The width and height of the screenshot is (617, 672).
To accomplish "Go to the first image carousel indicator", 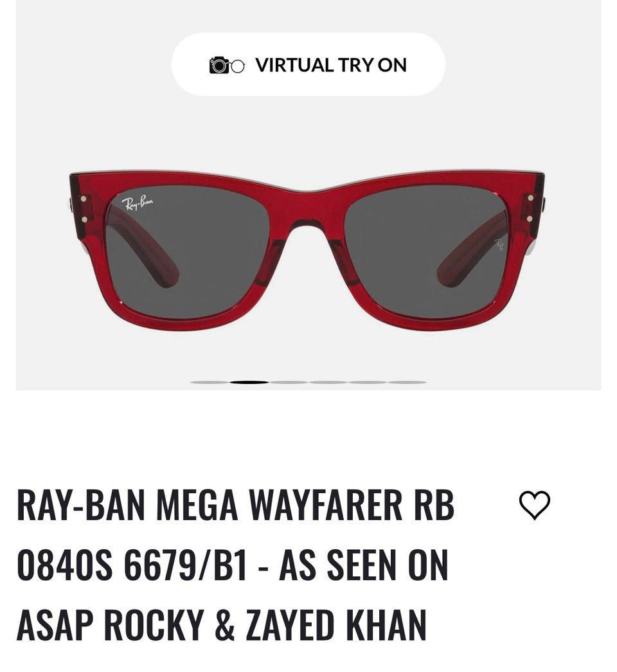I will coord(210,382).
